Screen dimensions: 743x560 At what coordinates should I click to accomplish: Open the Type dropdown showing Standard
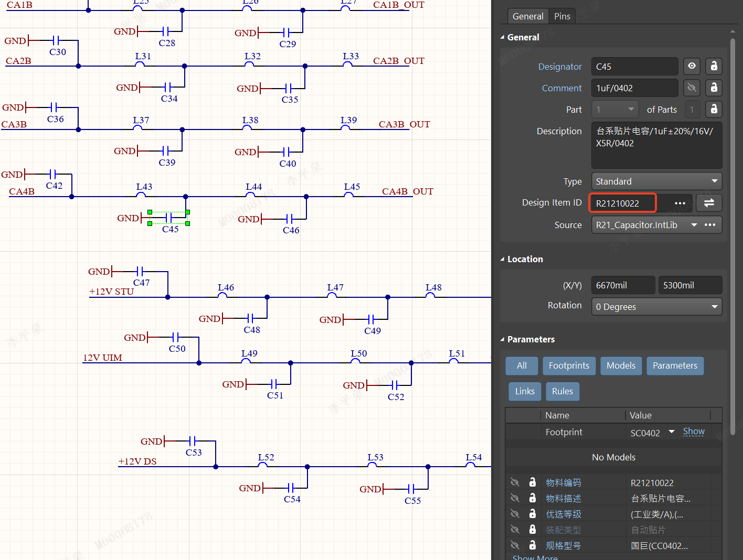point(656,181)
